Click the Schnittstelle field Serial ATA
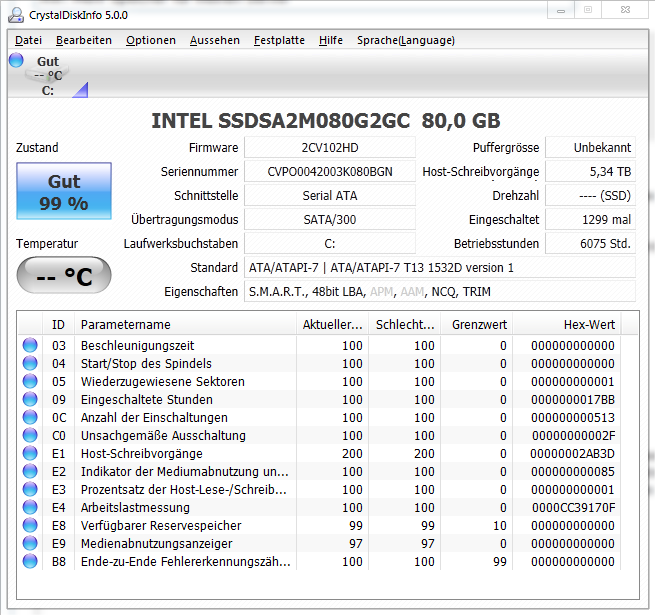Screen dimensions: 655x615 coord(330,195)
